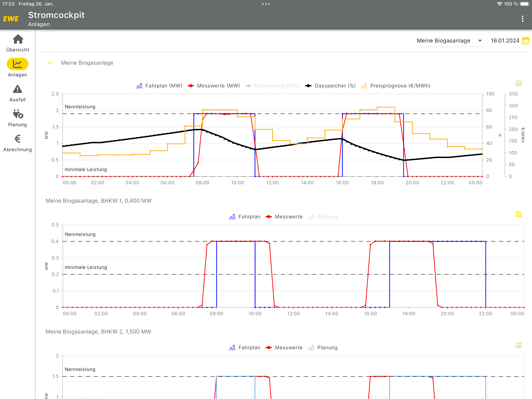Click Nennleistung label in BHKW 1 chart

tap(80, 234)
